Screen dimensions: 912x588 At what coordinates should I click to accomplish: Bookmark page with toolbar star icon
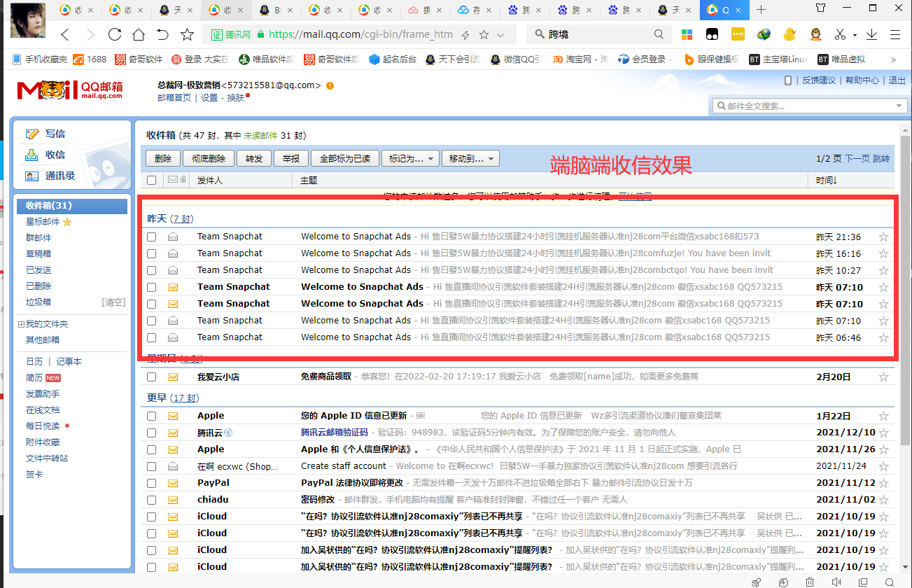coord(187,34)
